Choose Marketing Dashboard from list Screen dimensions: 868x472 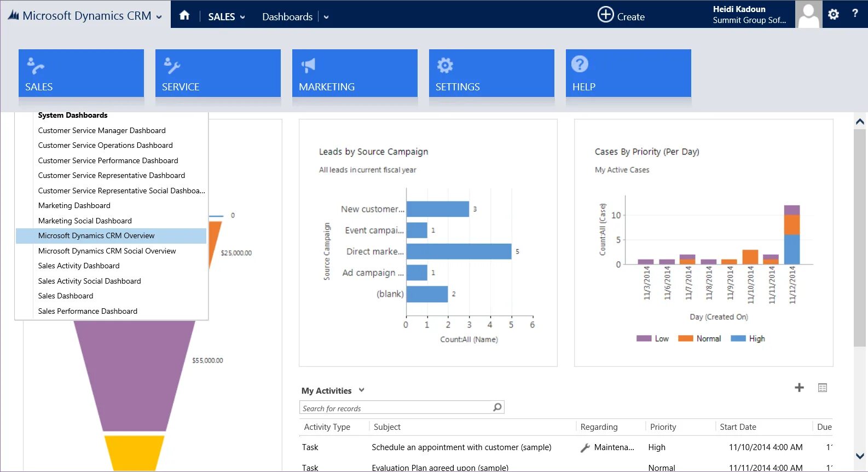pos(74,205)
